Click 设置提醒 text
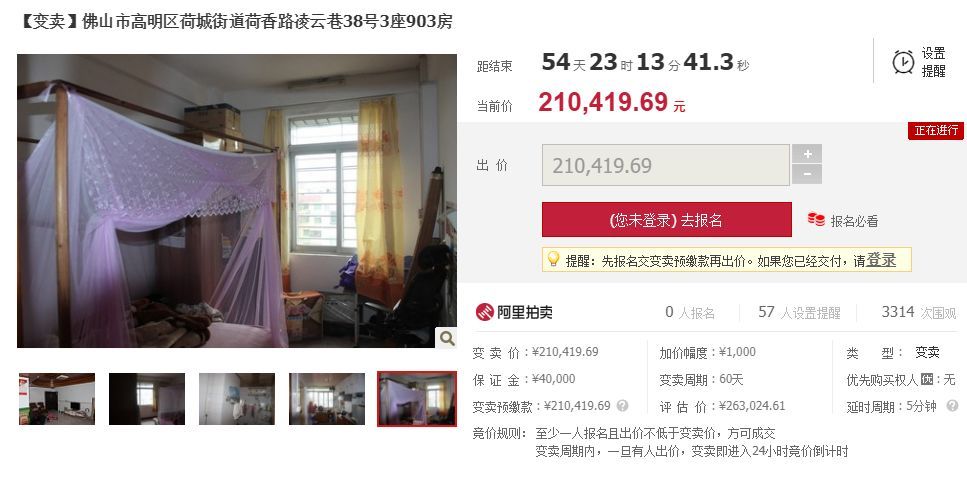This screenshot has height=478, width=967. tap(933, 62)
